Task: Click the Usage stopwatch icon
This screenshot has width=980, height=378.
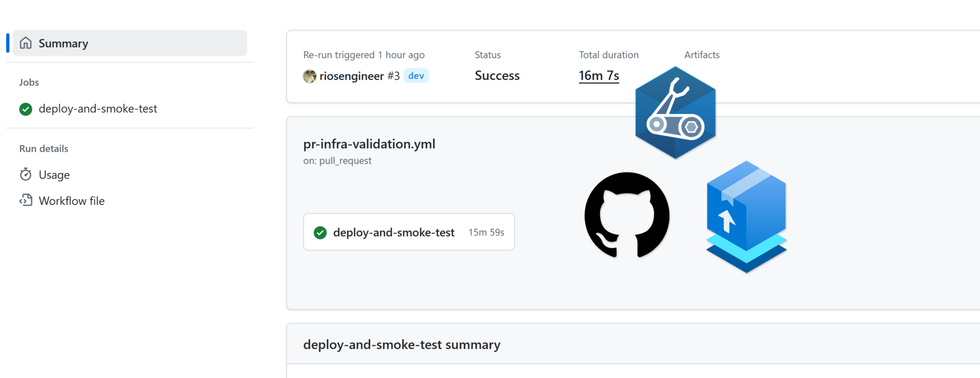Action: [26, 175]
